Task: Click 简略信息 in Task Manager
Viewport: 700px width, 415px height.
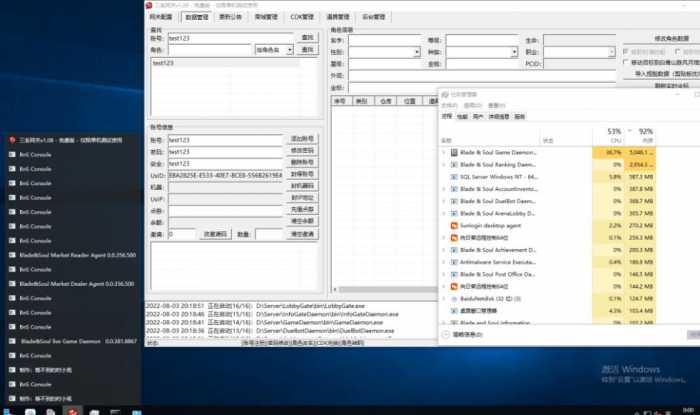Action: 467,334
